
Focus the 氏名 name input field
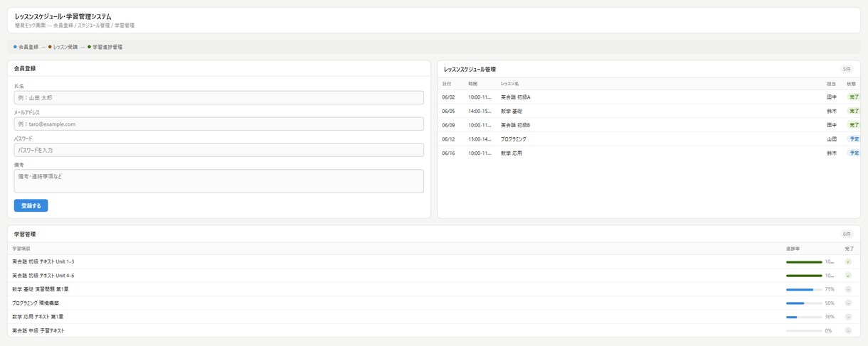[x=219, y=97]
